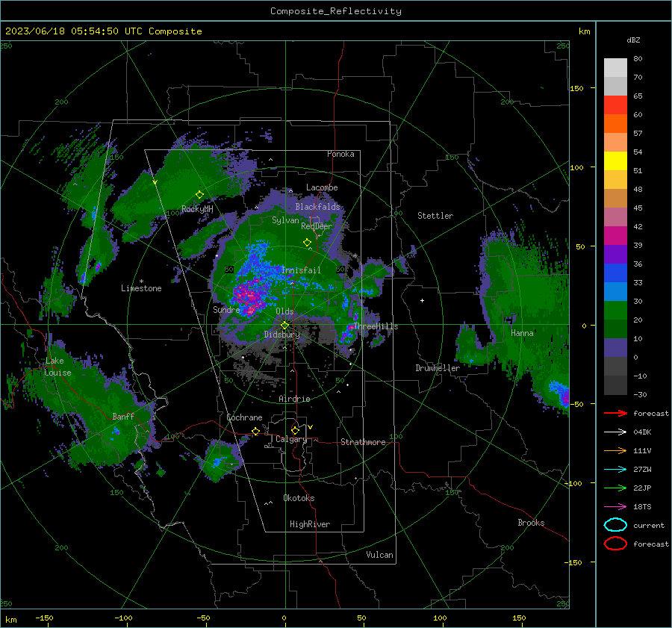This screenshot has width=672, height=628.
Task: Click the Sundre city label
Action: (226, 309)
